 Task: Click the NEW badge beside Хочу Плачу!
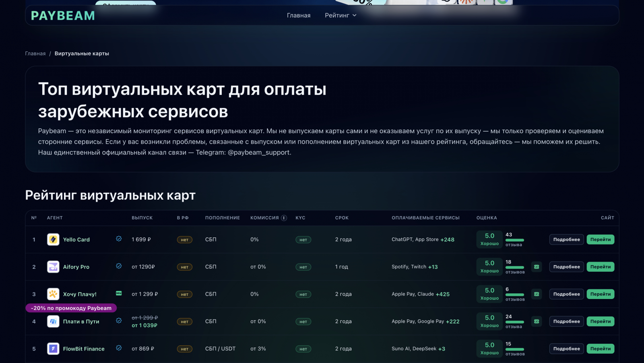(119, 293)
